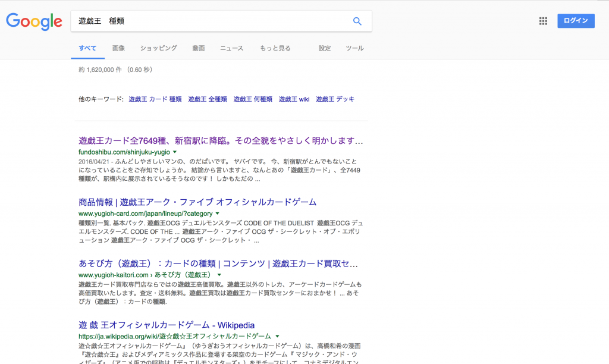Click the www.yugioh-card.com/japan/lineup URL text
The height and width of the screenshot is (364, 609).
146,214
